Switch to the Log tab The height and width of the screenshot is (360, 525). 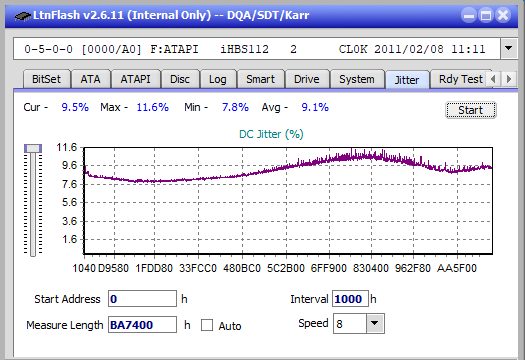pyautogui.click(x=218, y=79)
